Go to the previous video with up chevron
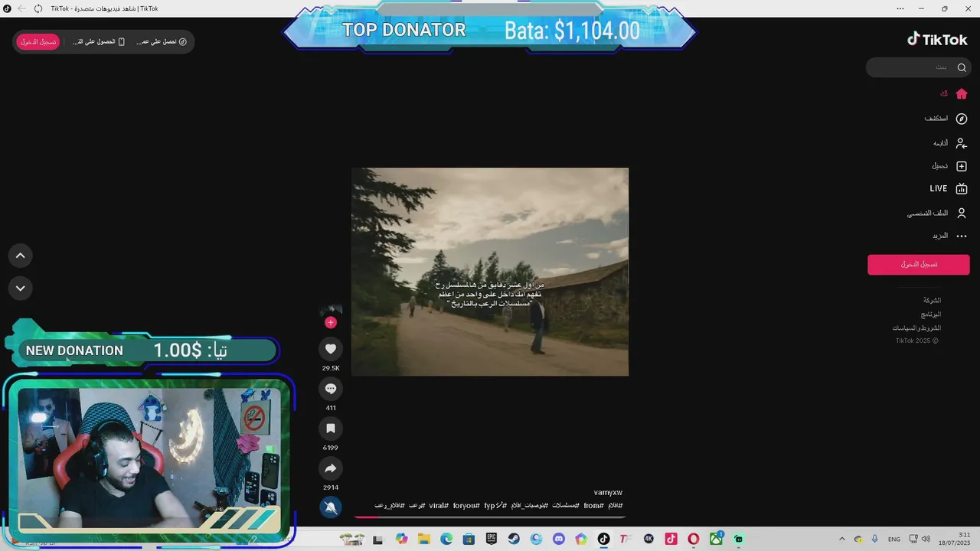Image resolution: width=980 pixels, height=551 pixels. 21,256
